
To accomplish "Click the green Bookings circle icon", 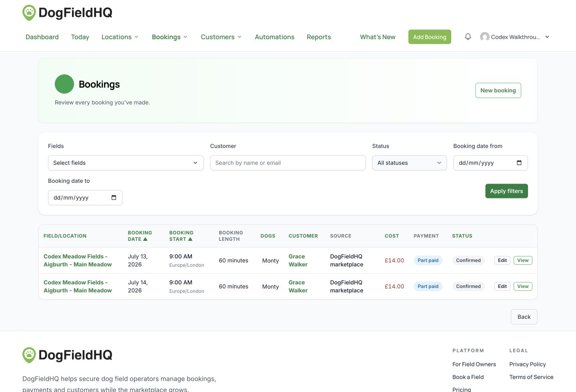I will pyautogui.click(x=64, y=84).
